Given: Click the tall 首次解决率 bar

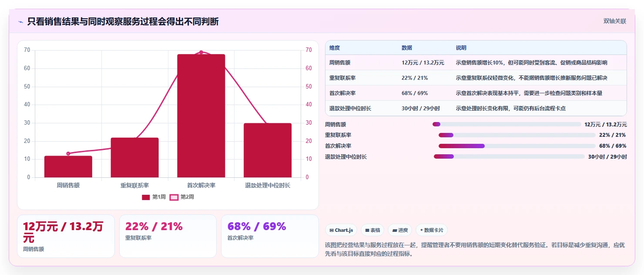Looking at the screenshot, I should click(201, 116).
